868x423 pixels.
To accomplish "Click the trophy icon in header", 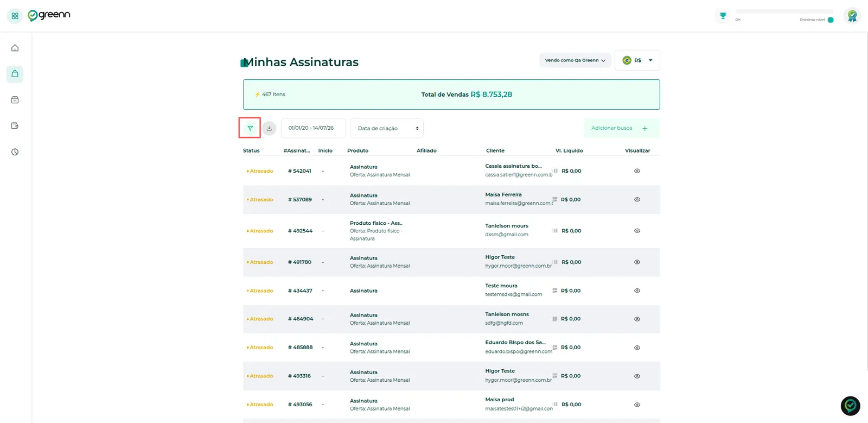I will click(x=723, y=16).
